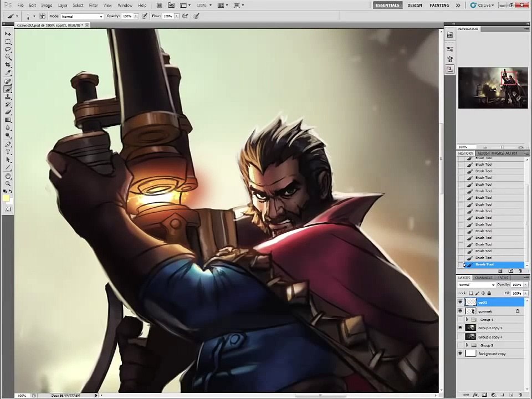Enable airbrush mode in the options bar
This screenshot has width=532, height=399.
coord(185,16)
